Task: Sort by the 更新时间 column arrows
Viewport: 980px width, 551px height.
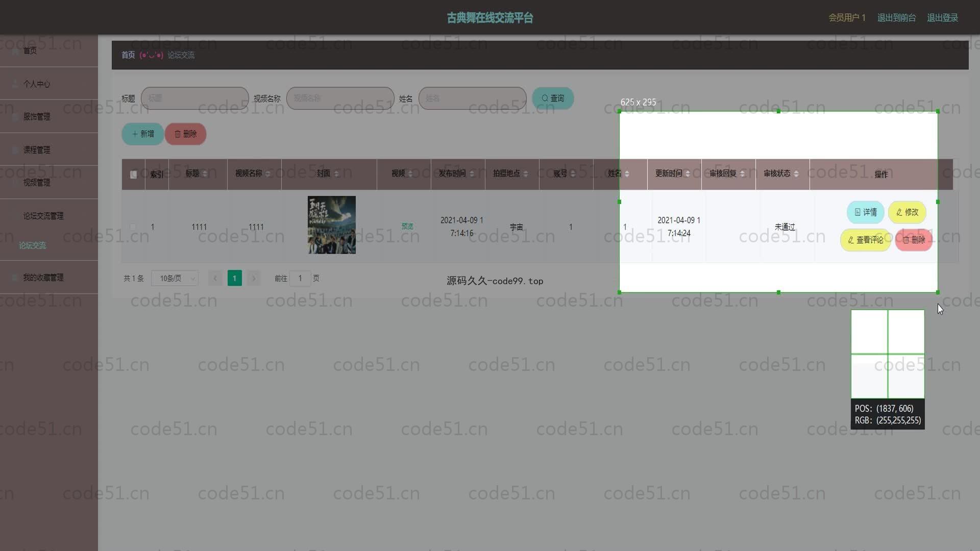Action: [x=688, y=174]
